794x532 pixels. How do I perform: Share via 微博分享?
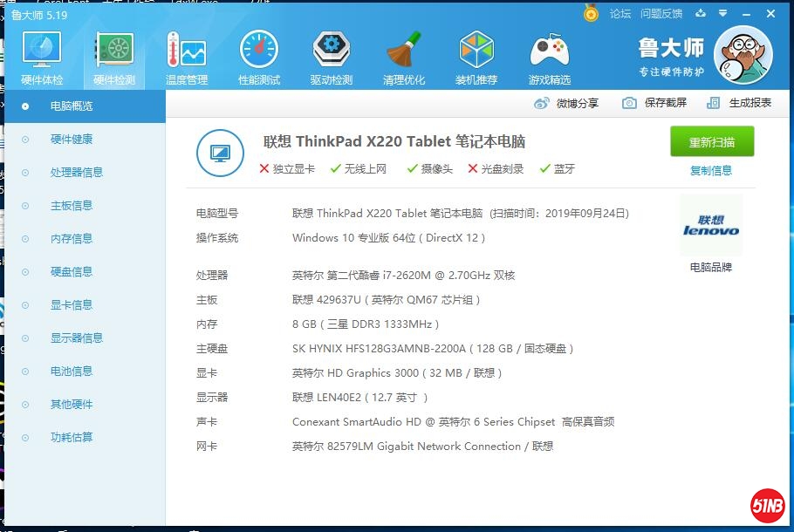coord(567,103)
